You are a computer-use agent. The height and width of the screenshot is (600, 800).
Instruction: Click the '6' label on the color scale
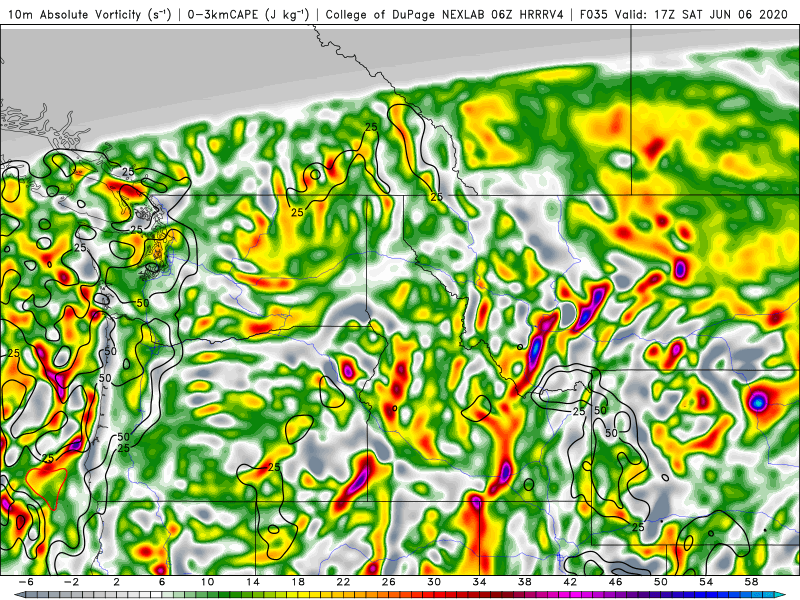(x=162, y=582)
